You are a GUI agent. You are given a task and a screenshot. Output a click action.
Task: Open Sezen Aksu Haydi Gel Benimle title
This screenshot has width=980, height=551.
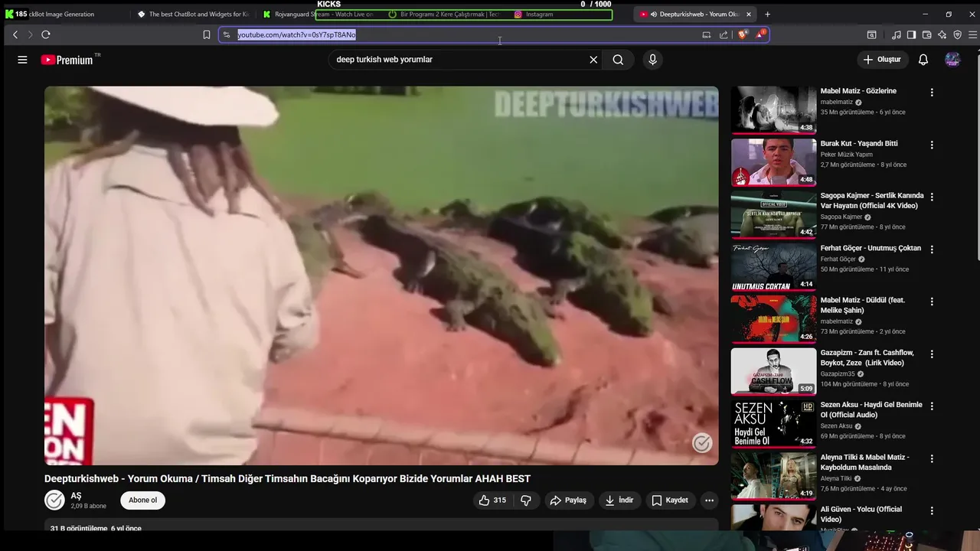[871, 409]
